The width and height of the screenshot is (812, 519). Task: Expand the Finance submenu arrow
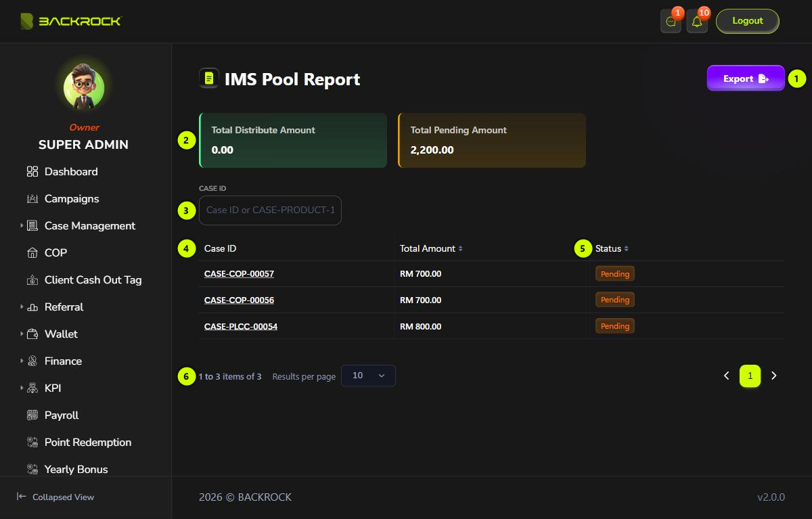22,361
